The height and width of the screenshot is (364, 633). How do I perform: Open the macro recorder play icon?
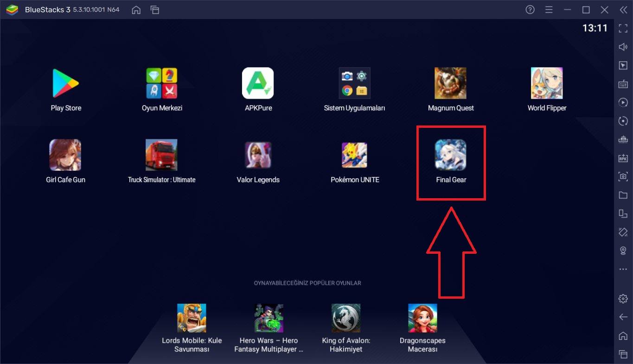point(623,102)
